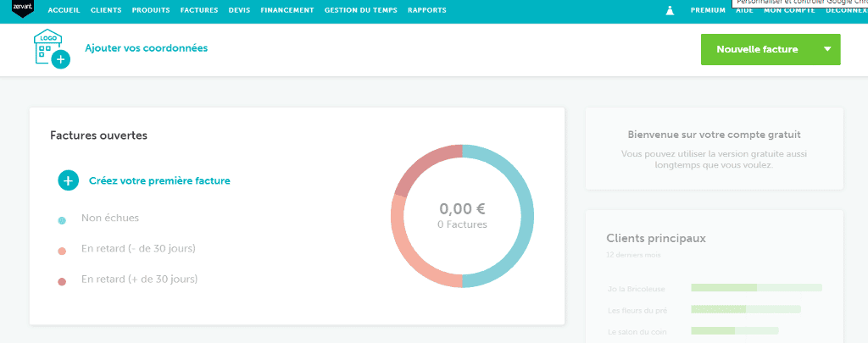Viewport: 868px width, 343px height.
Task: Open the Nouvelle facture dropdown arrow
Action: point(827,49)
